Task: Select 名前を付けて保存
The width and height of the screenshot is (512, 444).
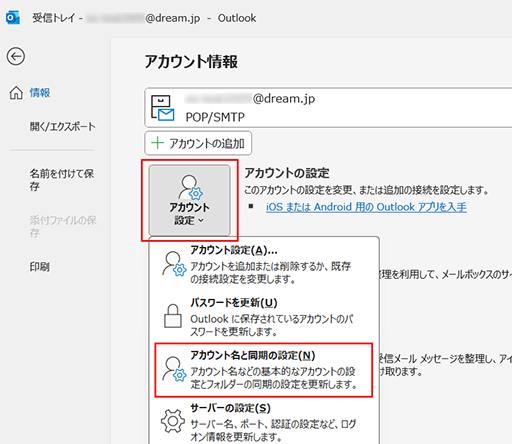Action: click(x=62, y=180)
